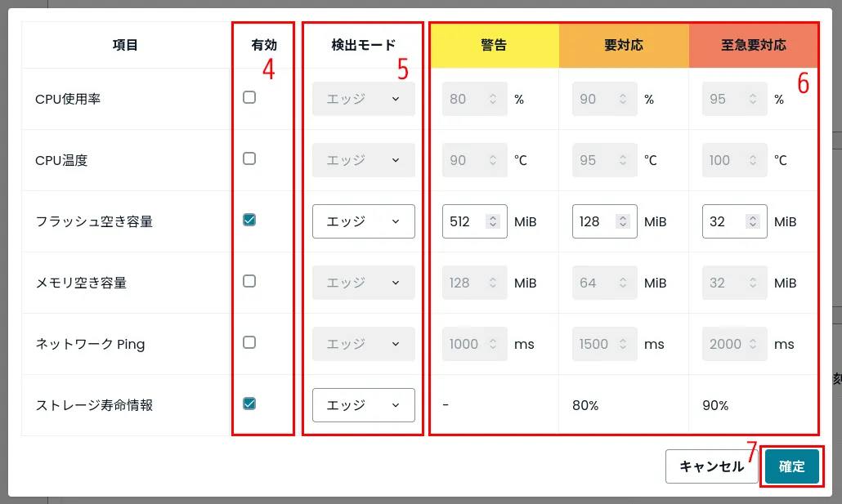Disable the フラッシュ空き容量 checkbox

[x=249, y=221]
